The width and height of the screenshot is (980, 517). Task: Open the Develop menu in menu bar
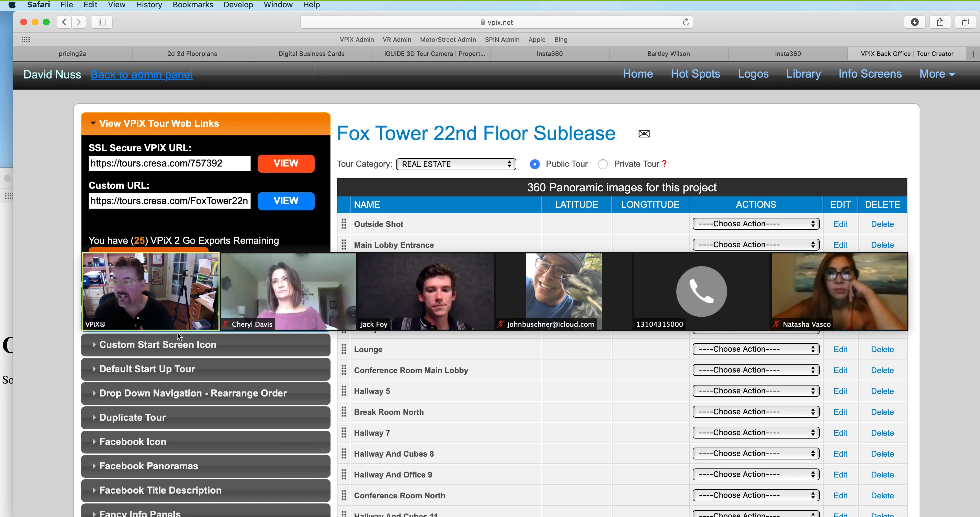click(238, 5)
